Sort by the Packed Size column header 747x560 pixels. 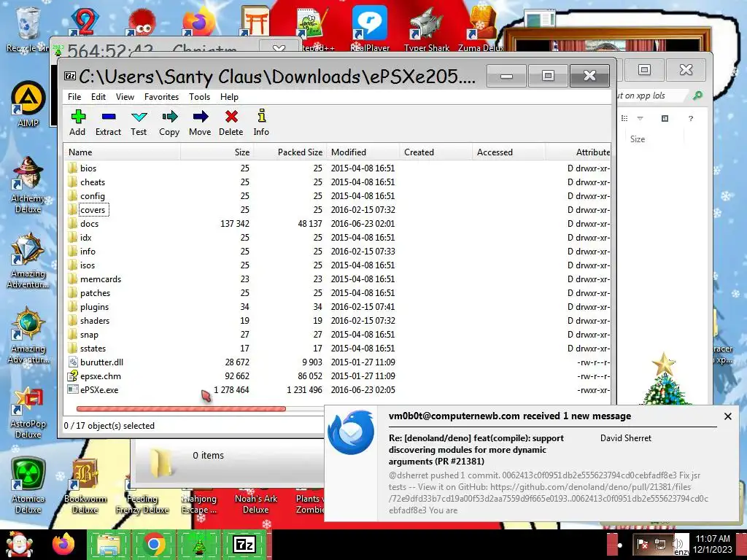pyautogui.click(x=290, y=152)
